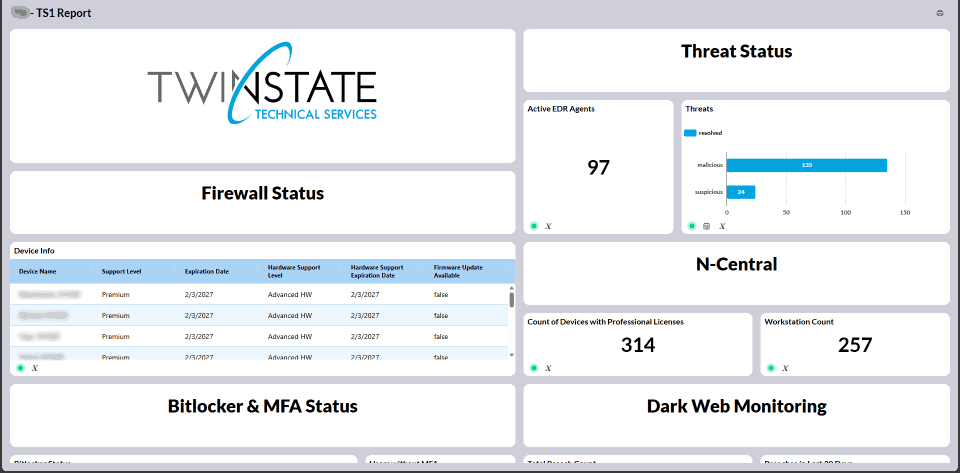Click the Dark Web Monitoring heading
Image resolution: width=960 pixels, height=473 pixels.
click(737, 406)
